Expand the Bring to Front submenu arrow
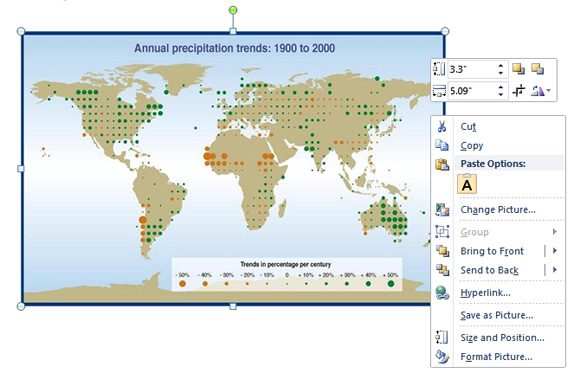This screenshot has width=580, height=386. point(555,251)
